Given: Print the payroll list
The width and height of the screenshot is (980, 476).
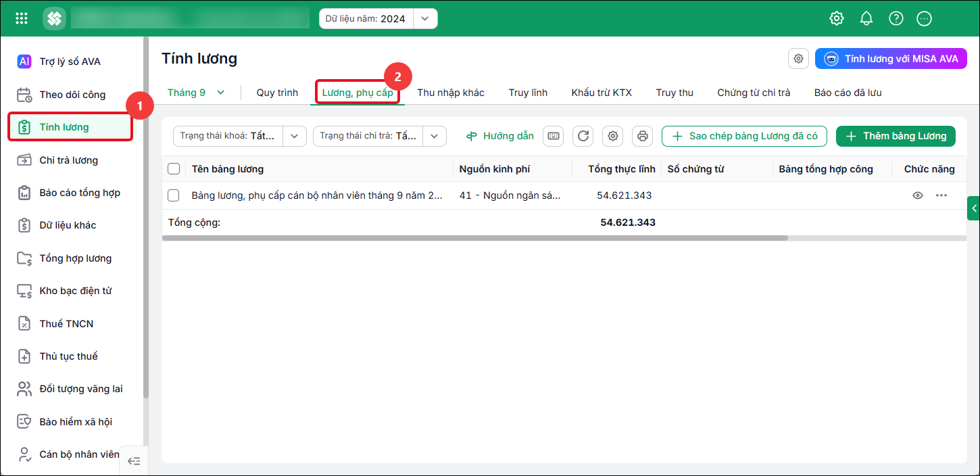Looking at the screenshot, I should click(643, 136).
